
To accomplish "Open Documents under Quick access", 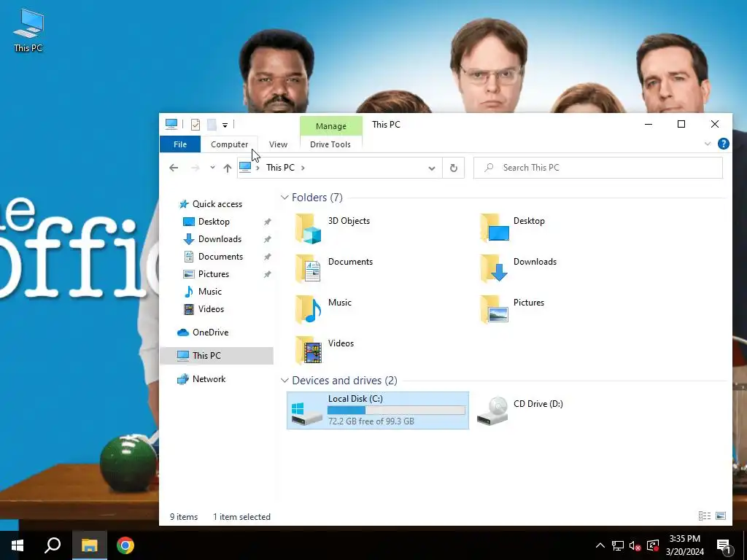I will click(220, 257).
